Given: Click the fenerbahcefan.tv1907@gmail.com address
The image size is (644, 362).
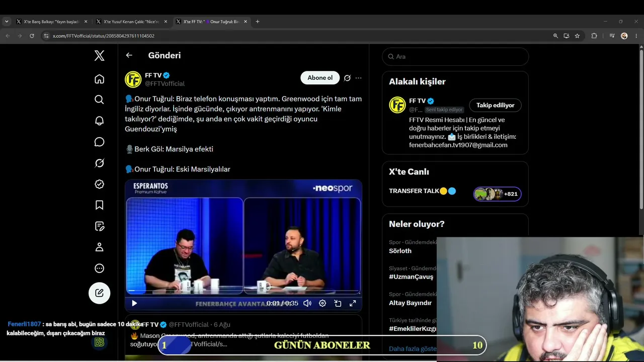Looking at the screenshot, I should tap(458, 145).
